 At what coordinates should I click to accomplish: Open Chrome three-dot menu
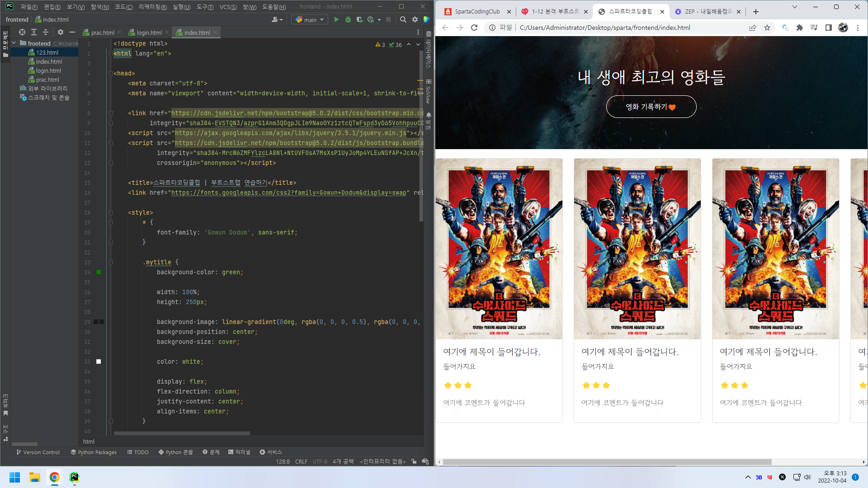pos(858,28)
